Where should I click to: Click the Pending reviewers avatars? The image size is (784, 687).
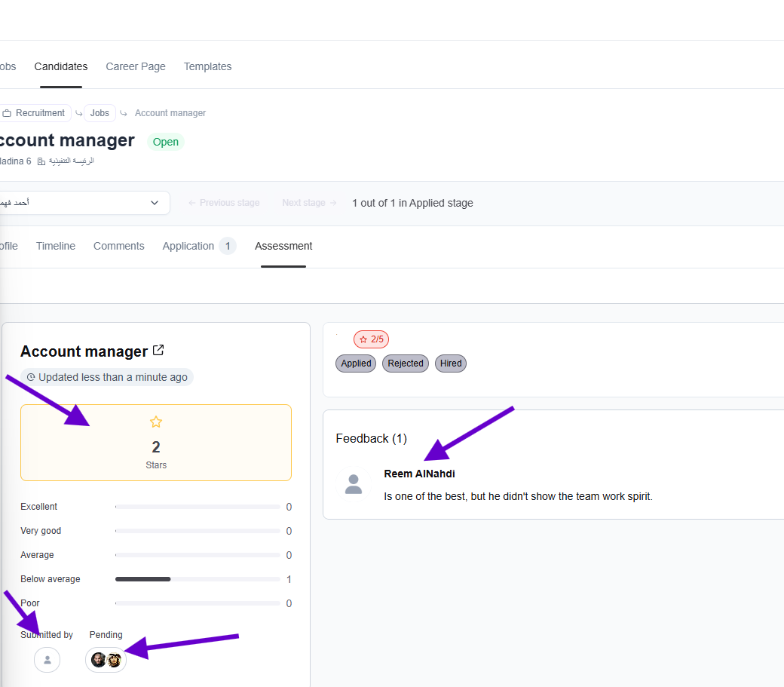click(106, 660)
